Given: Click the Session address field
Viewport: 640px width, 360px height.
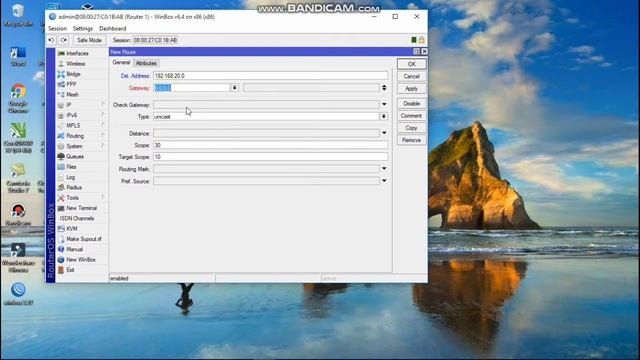Looking at the screenshot, I should pyautogui.click(x=156, y=40).
